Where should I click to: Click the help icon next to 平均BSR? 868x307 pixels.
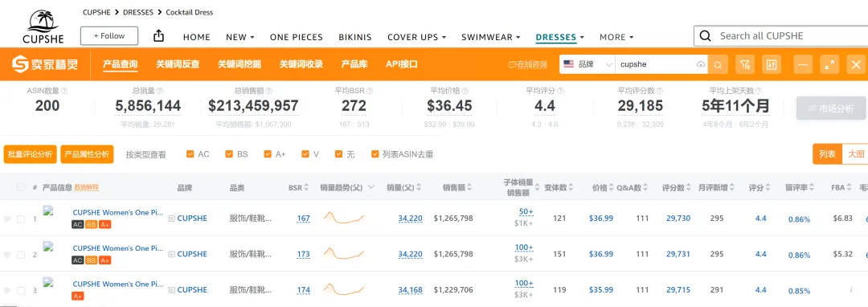pos(370,91)
